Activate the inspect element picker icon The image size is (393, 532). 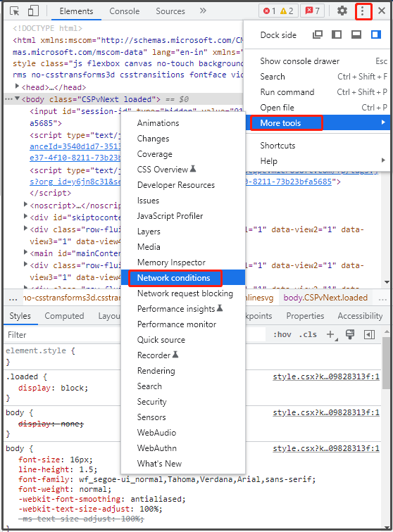15,11
